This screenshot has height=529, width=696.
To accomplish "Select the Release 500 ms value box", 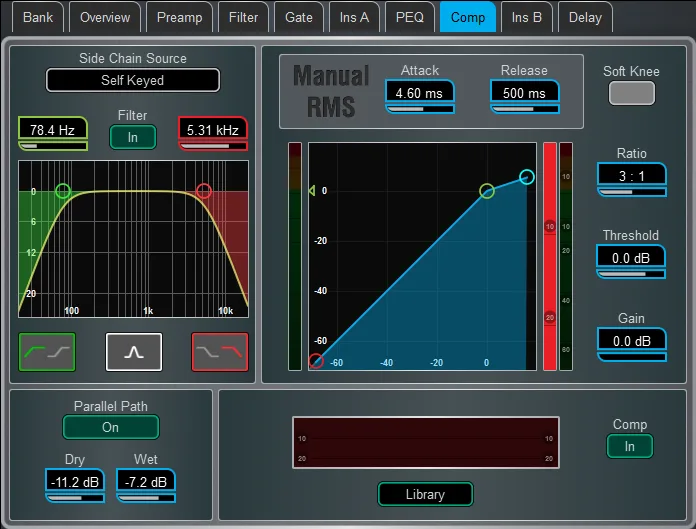I will point(524,93).
